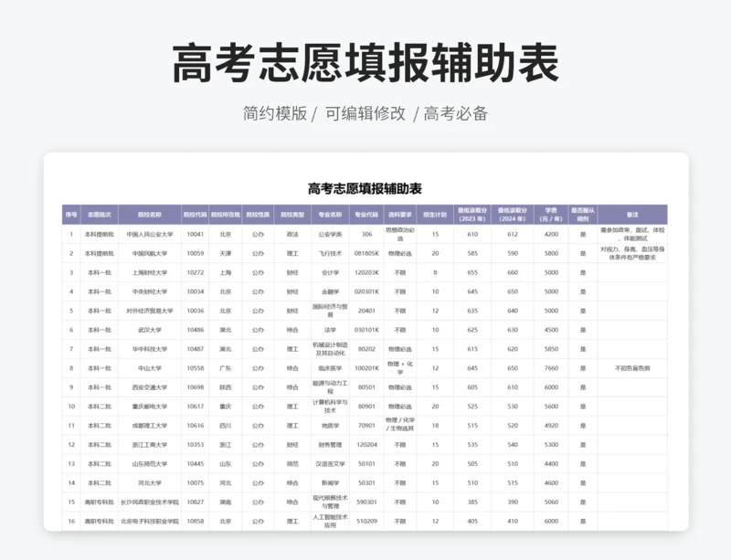Select tuition cell '4200'
This screenshot has height=560, width=731.
point(551,235)
